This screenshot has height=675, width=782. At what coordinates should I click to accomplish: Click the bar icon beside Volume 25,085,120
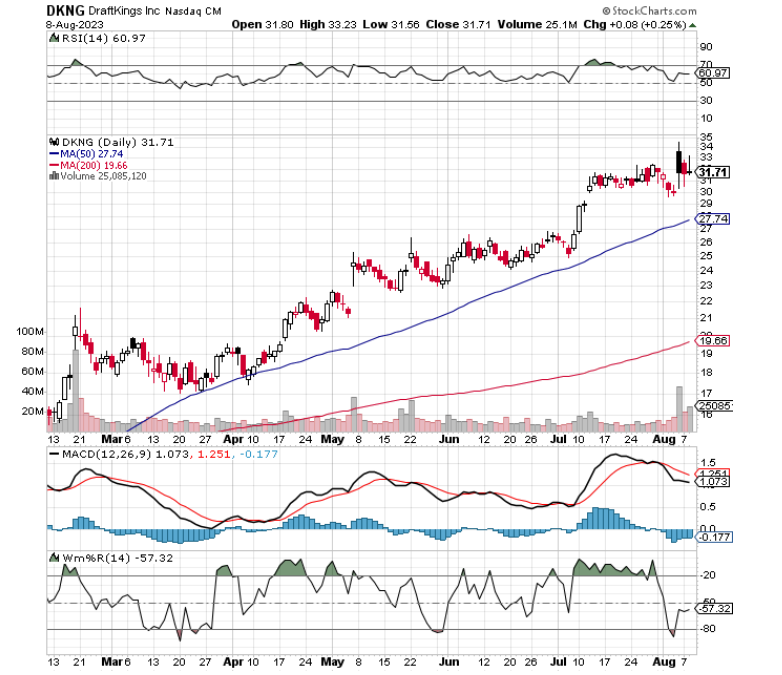pyautogui.click(x=54, y=176)
